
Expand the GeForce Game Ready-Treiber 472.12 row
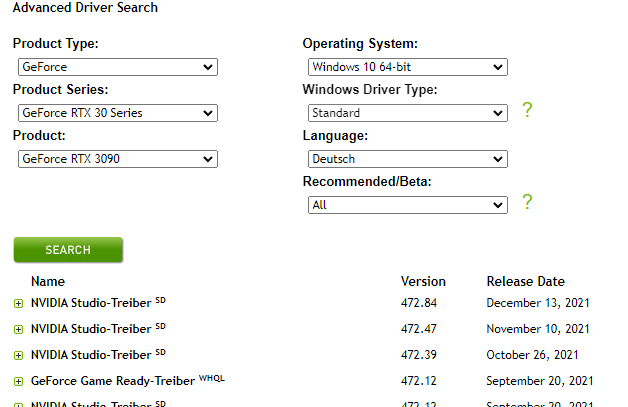pyautogui.click(x=18, y=382)
